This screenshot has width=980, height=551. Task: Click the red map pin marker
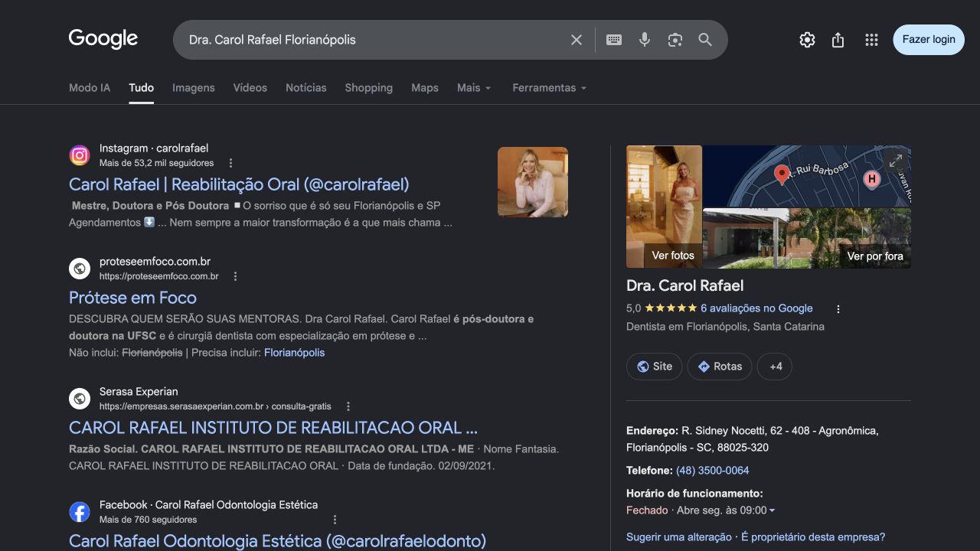(782, 174)
